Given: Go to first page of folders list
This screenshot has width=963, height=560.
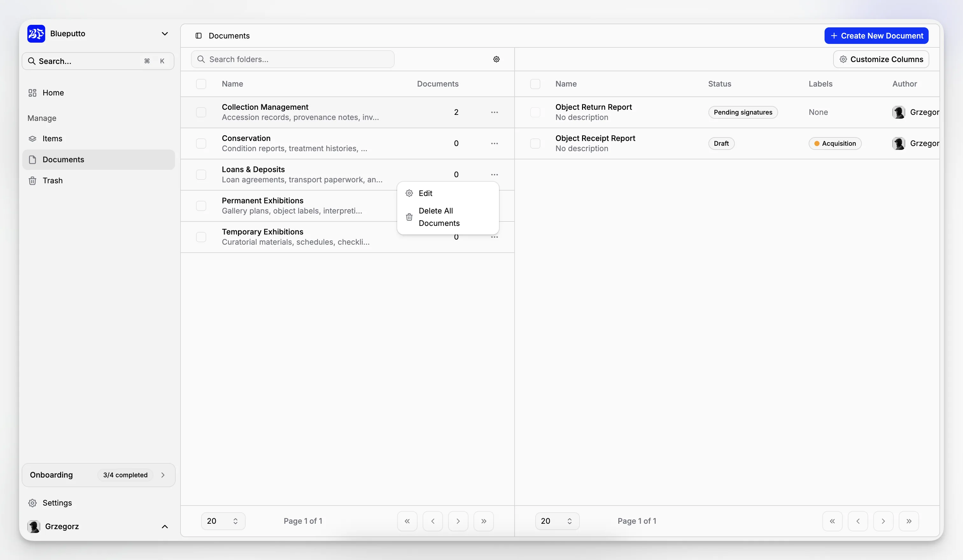Looking at the screenshot, I should click(x=407, y=521).
